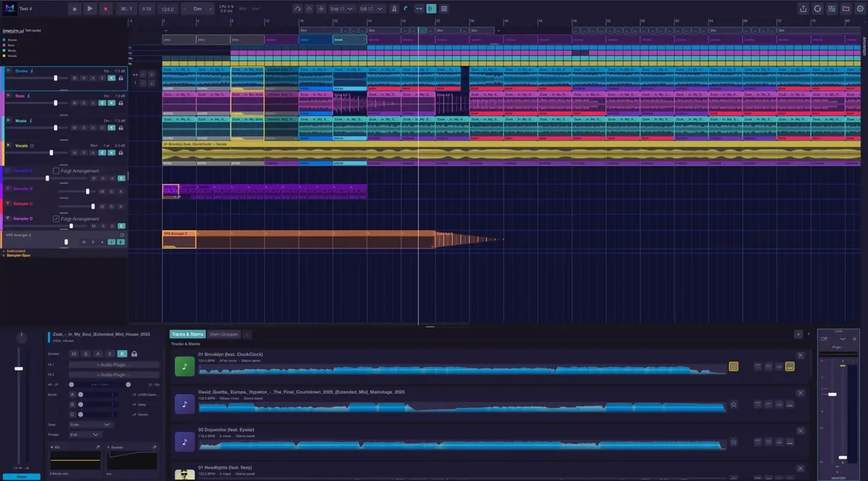The width and height of the screenshot is (868, 481).
Task: Click the red Record button
Action: [x=106, y=9]
